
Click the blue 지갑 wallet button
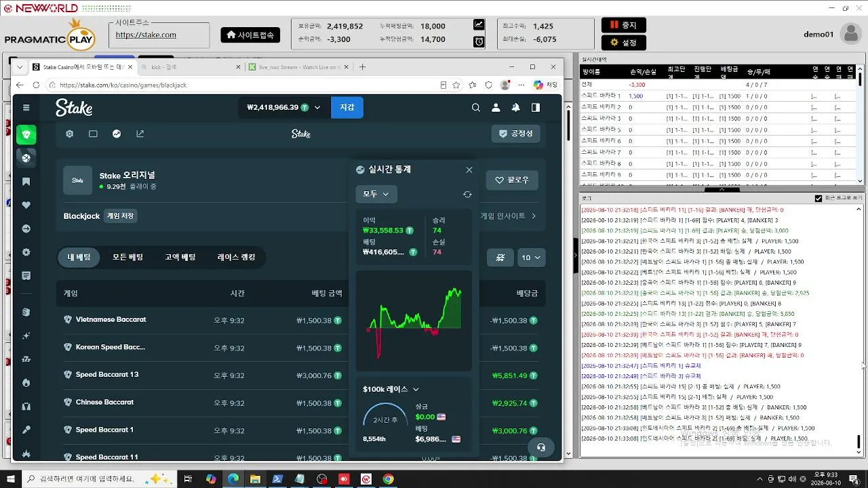click(x=347, y=107)
